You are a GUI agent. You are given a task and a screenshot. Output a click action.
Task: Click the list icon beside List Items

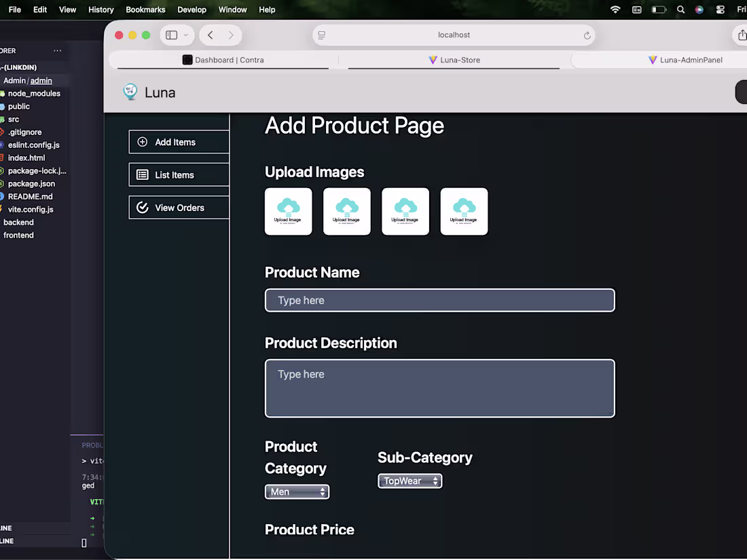coord(141,174)
